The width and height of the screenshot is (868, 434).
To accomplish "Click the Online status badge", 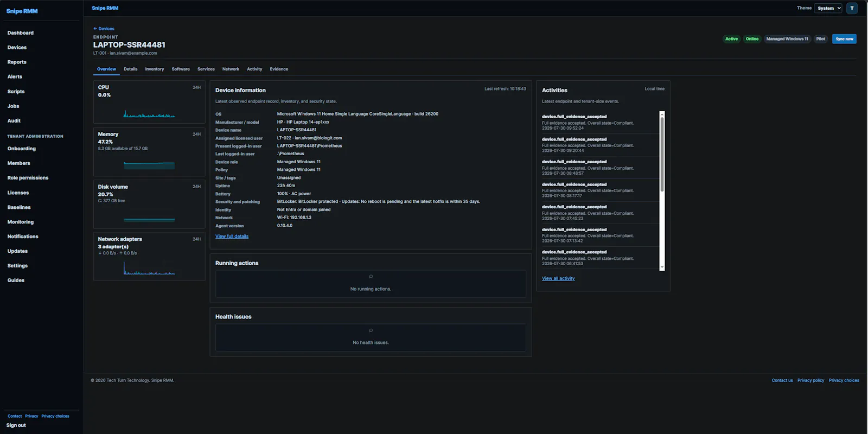I will tap(752, 39).
